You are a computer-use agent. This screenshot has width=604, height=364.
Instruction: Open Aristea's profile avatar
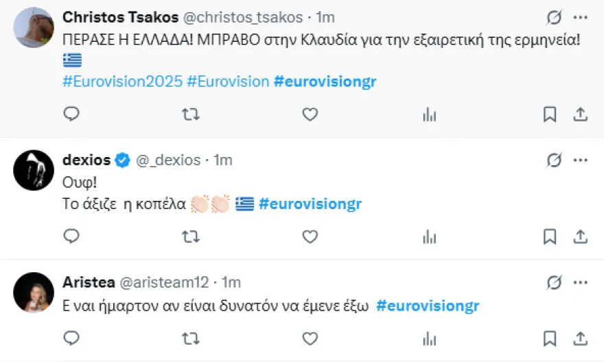(34, 292)
